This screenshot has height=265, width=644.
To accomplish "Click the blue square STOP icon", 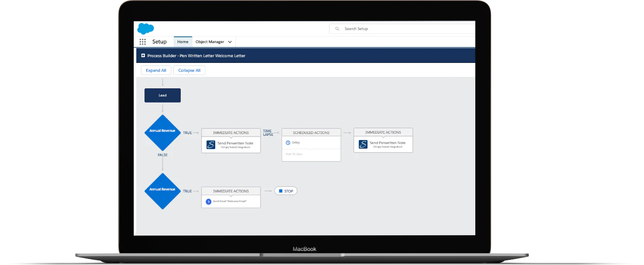I will [x=280, y=191].
